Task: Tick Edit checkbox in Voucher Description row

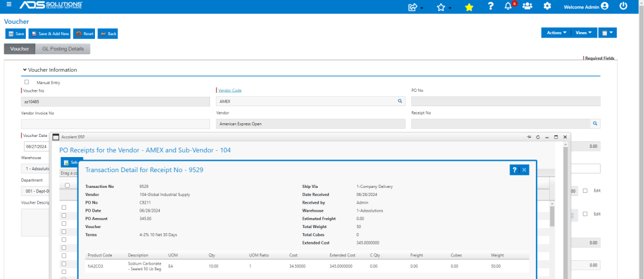Action: [x=586, y=214]
